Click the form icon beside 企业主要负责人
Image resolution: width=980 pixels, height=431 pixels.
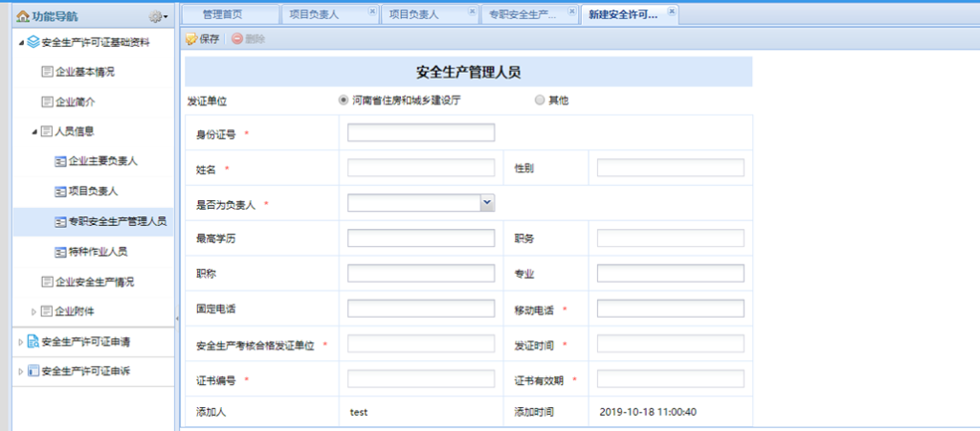pyautogui.click(x=60, y=162)
